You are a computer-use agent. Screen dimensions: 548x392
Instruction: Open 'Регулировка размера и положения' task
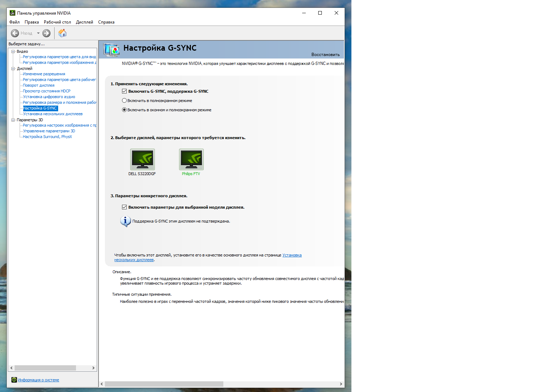click(x=60, y=102)
